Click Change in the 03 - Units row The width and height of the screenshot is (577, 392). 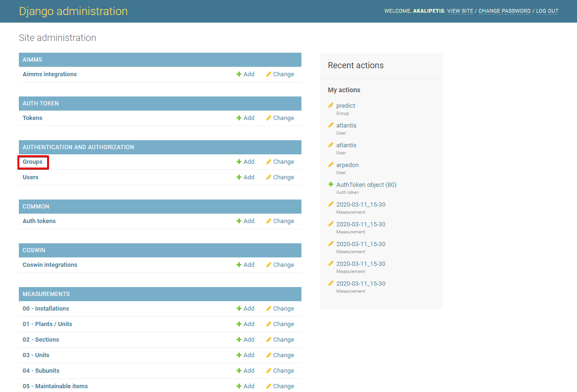click(x=280, y=355)
